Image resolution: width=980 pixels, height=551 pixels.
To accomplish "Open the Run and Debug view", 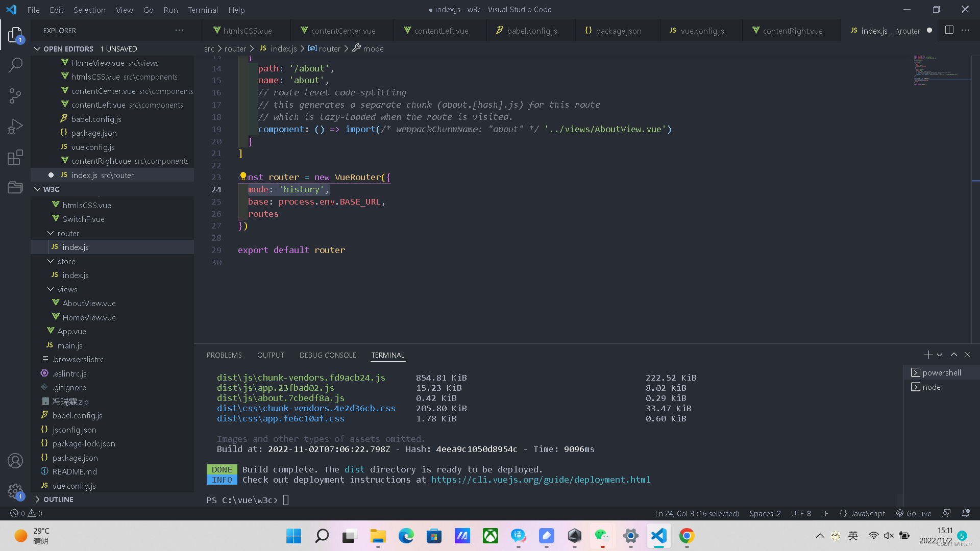I will coord(15,126).
